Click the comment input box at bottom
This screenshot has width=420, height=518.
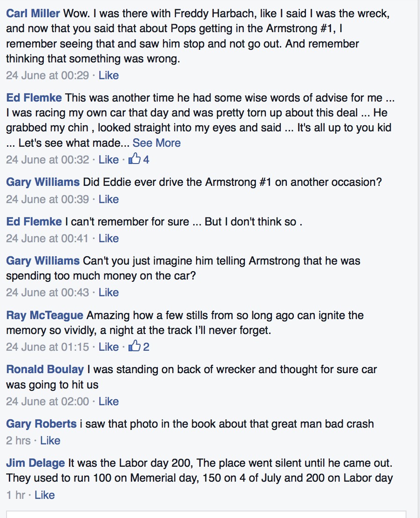tap(206, 515)
